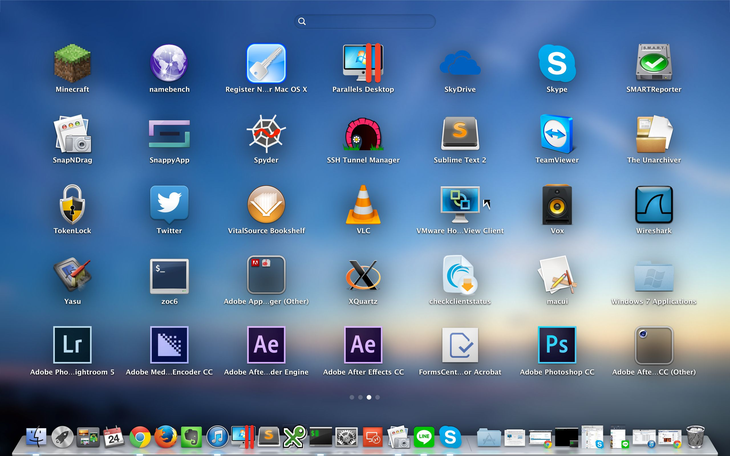This screenshot has width=730, height=456.
Task: Launch the macui app
Action: pyautogui.click(x=557, y=275)
